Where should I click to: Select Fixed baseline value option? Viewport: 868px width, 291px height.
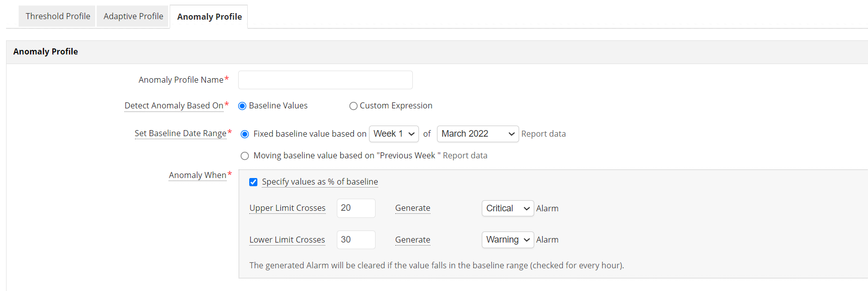click(245, 134)
